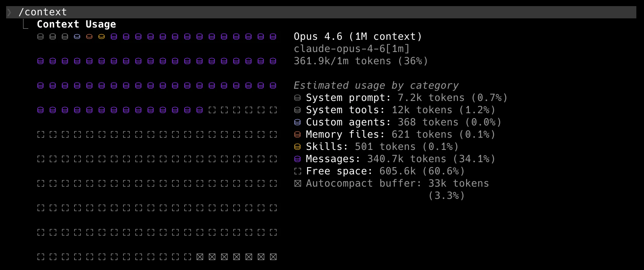Image resolution: width=644 pixels, height=270 pixels.
Task: Click the yellow skills block in the grid
Action: coord(102,37)
